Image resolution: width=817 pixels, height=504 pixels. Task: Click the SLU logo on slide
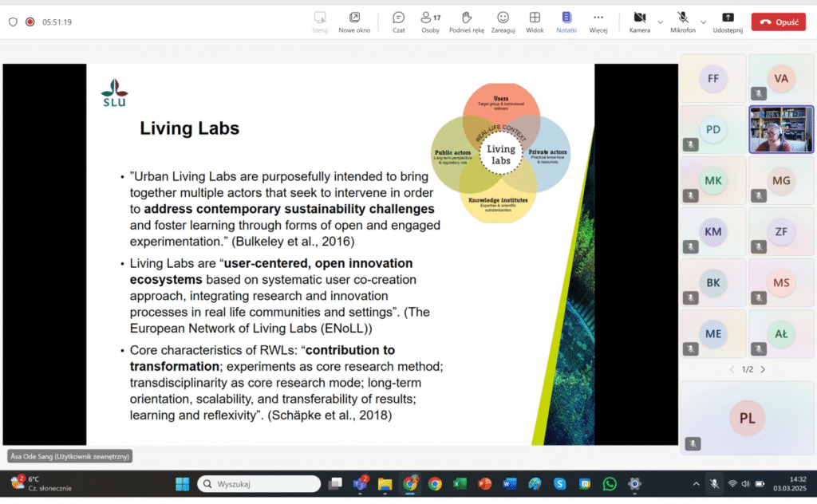point(115,93)
